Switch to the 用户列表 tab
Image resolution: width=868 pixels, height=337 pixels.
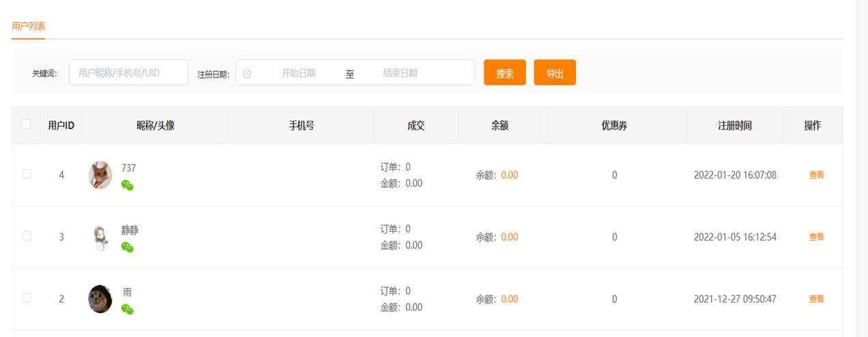pyautogui.click(x=29, y=26)
